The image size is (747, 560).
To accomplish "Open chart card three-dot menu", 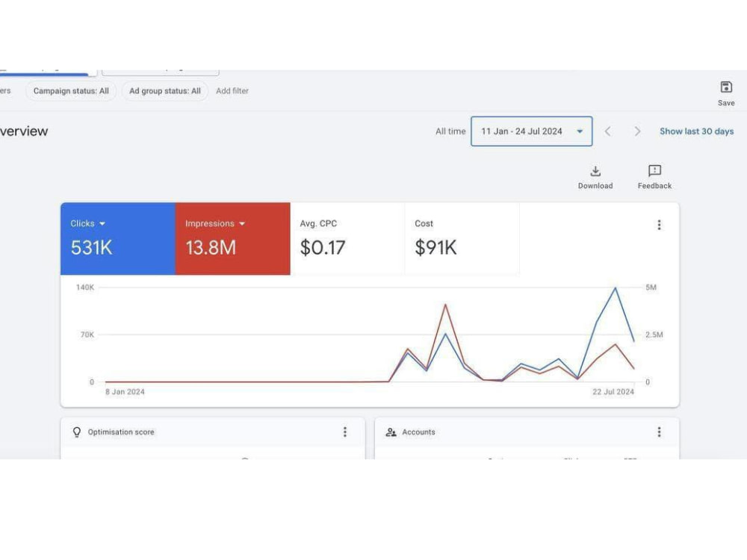I will click(659, 225).
